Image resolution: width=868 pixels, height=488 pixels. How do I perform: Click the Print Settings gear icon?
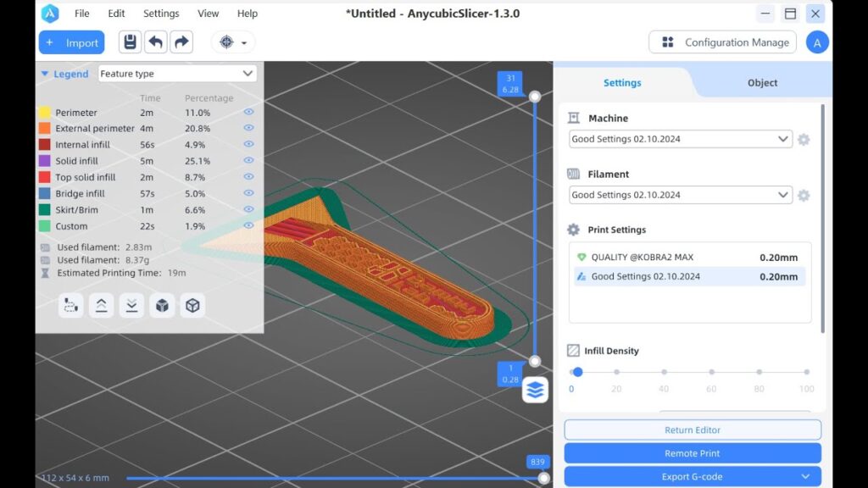coord(574,230)
